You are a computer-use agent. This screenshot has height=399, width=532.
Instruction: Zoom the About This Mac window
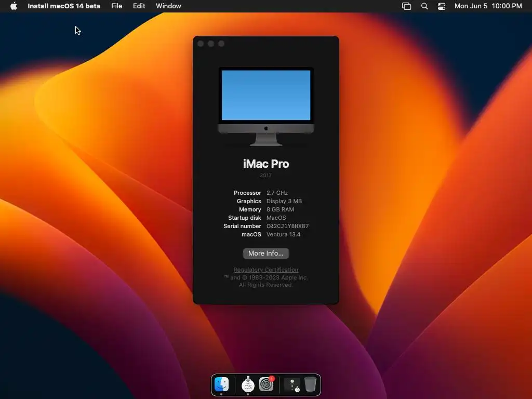tap(221, 44)
